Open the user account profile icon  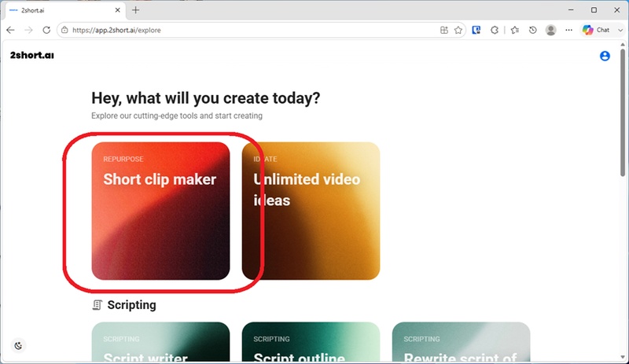click(x=605, y=56)
